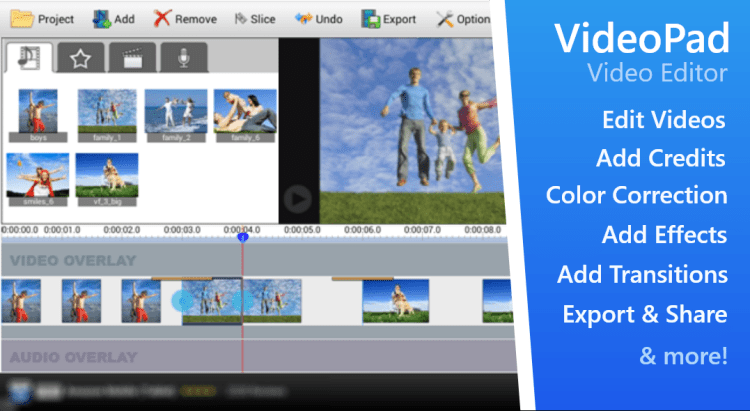Select the boys media thumbnail
The height and width of the screenshot is (411, 750).
[x=38, y=115]
